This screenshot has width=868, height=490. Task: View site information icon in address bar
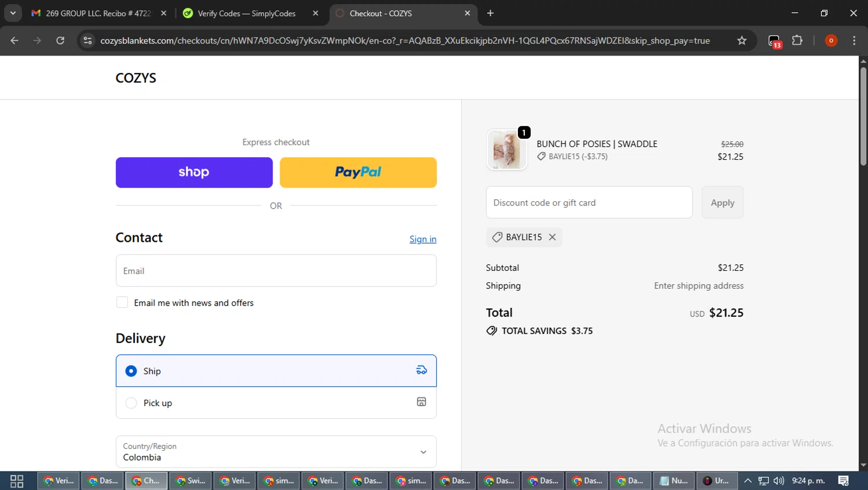pos(87,40)
